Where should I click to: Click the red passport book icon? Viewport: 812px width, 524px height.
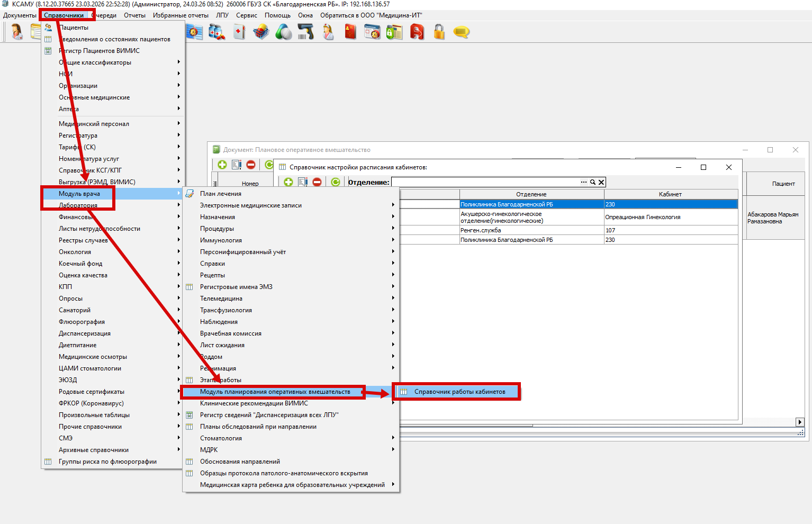pos(350,32)
